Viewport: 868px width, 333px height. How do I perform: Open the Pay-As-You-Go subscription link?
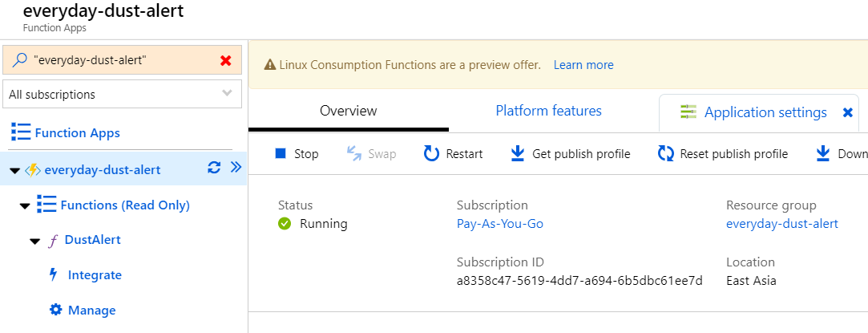click(x=499, y=224)
